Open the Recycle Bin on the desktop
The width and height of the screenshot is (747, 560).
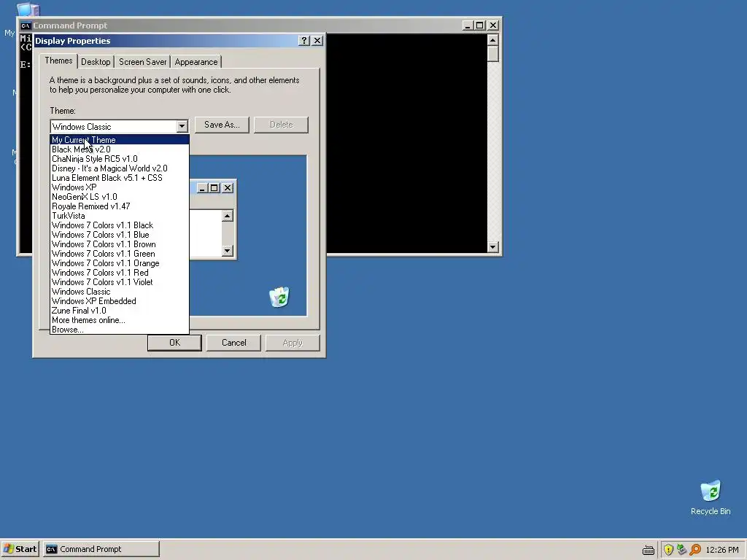click(x=711, y=497)
